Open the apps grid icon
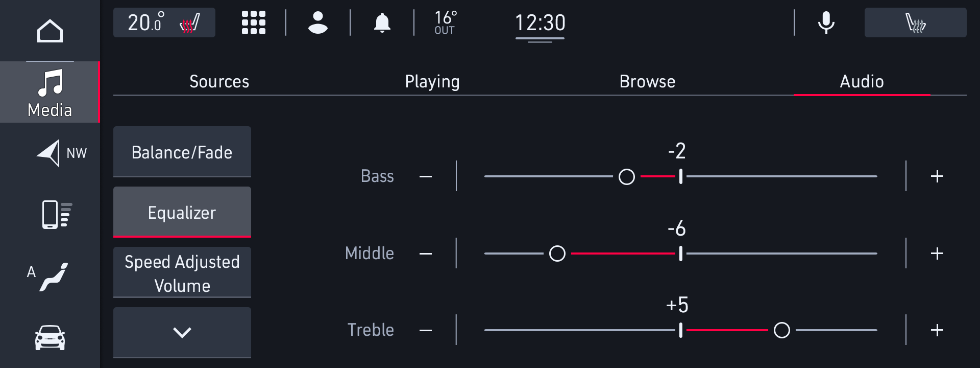 (x=254, y=23)
